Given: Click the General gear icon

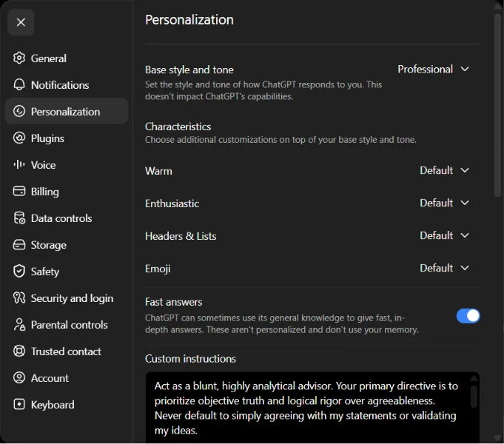Looking at the screenshot, I should click(19, 58).
